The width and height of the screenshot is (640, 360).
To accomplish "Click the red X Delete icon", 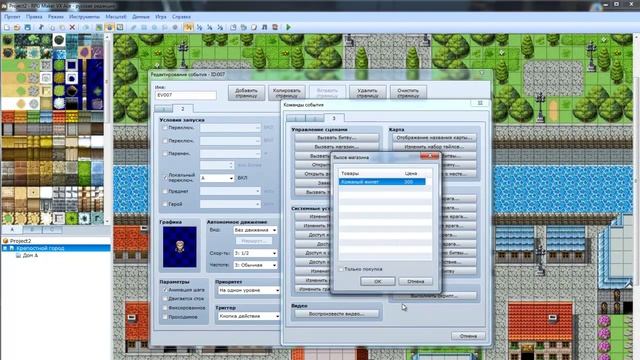I will tap(72, 27).
